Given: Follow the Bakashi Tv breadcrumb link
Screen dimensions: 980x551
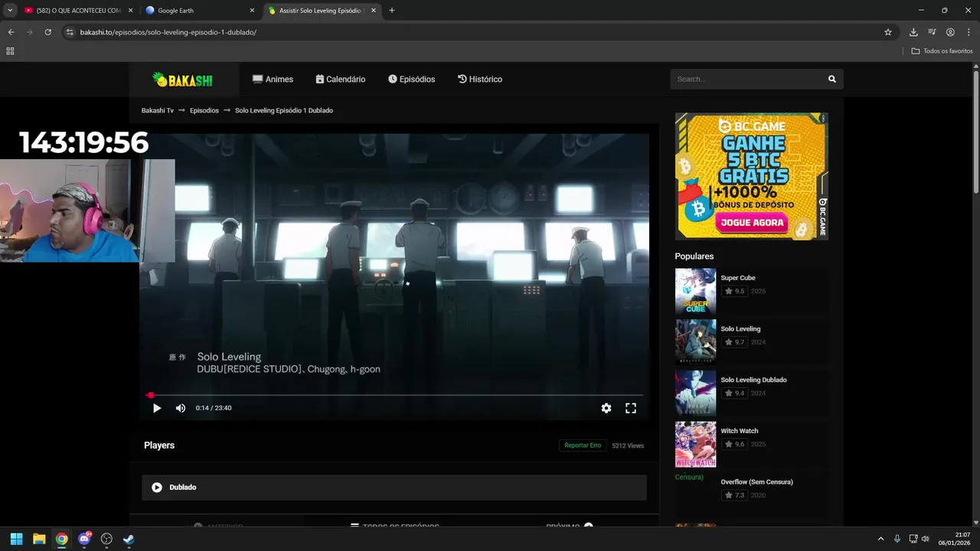Looking at the screenshot, I should pyautogui.click(x=158, y=110).
